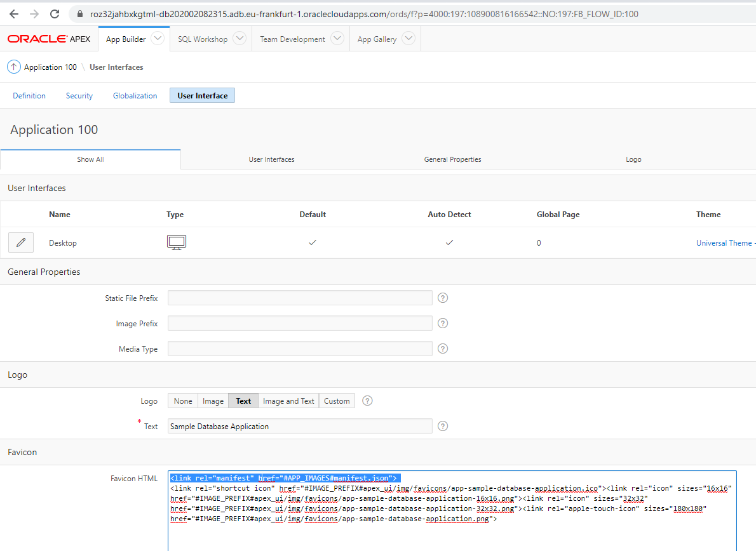Image resolution: width=756 pixels, height=551 pixels.
Task: Open the Universal Theme link
Action: click(x=726, y=242)
